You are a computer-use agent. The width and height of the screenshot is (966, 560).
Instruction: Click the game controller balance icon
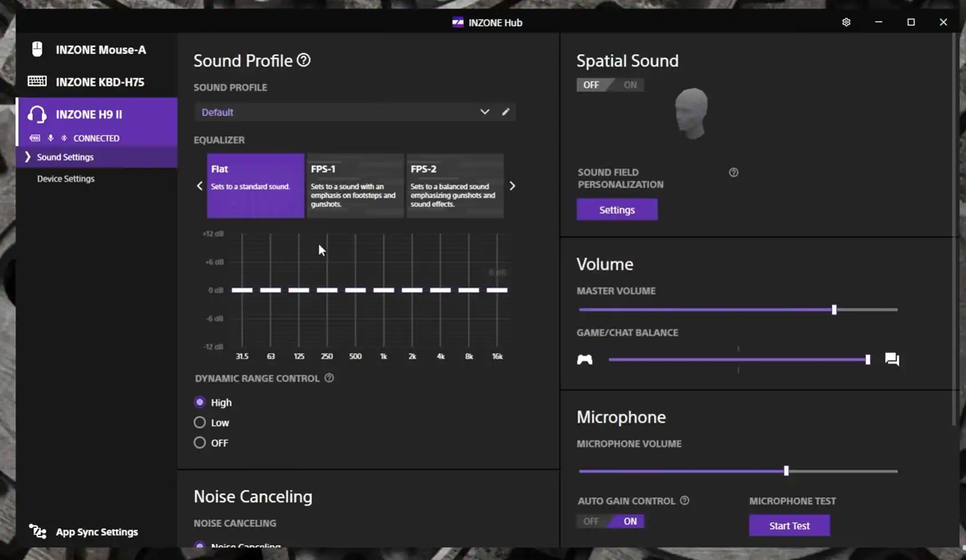tap(585, 359)
